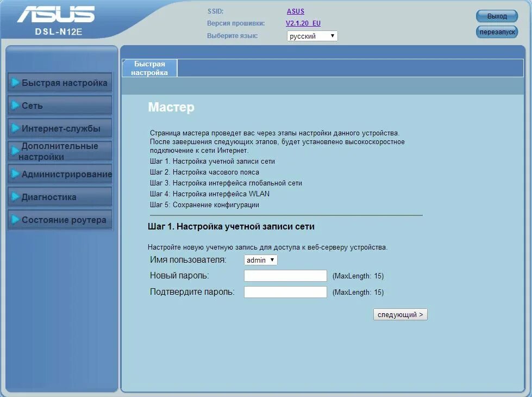Open the language dropdown showing русский
Screen dimensions: 532x397
[312, 36]
